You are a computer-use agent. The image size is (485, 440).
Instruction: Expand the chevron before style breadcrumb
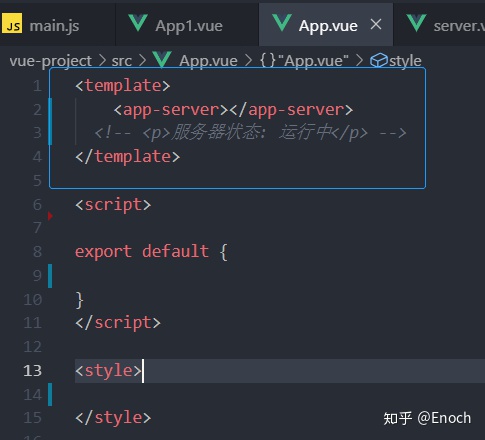359,61
